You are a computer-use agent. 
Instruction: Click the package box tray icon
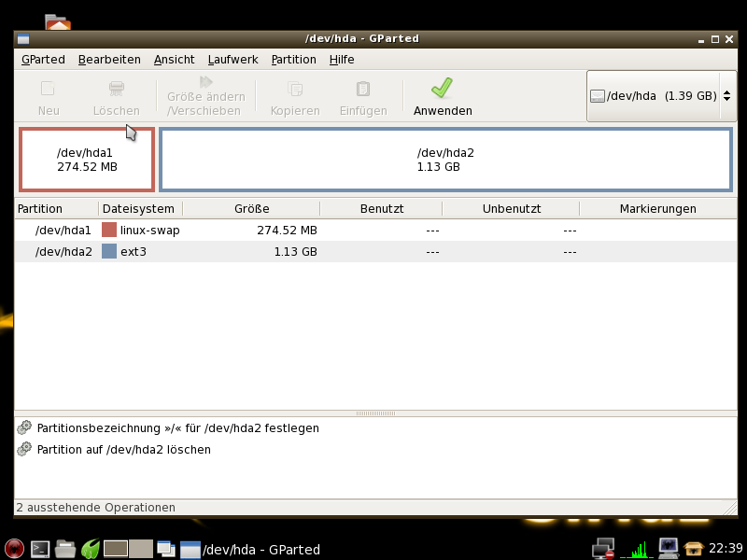(x=693, y=549)
